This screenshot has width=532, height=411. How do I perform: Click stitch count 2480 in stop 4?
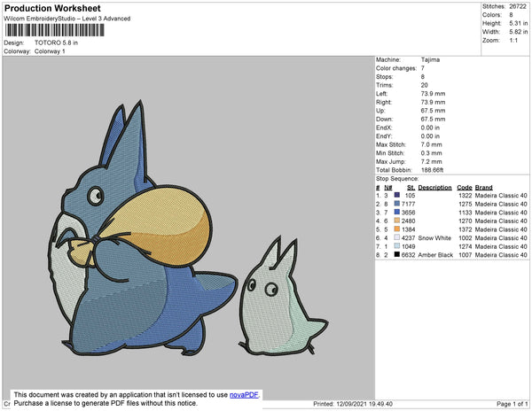point(408,221)
